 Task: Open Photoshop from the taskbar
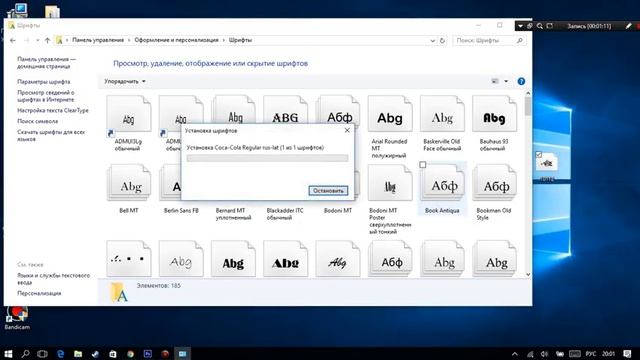tap(148, 353)
